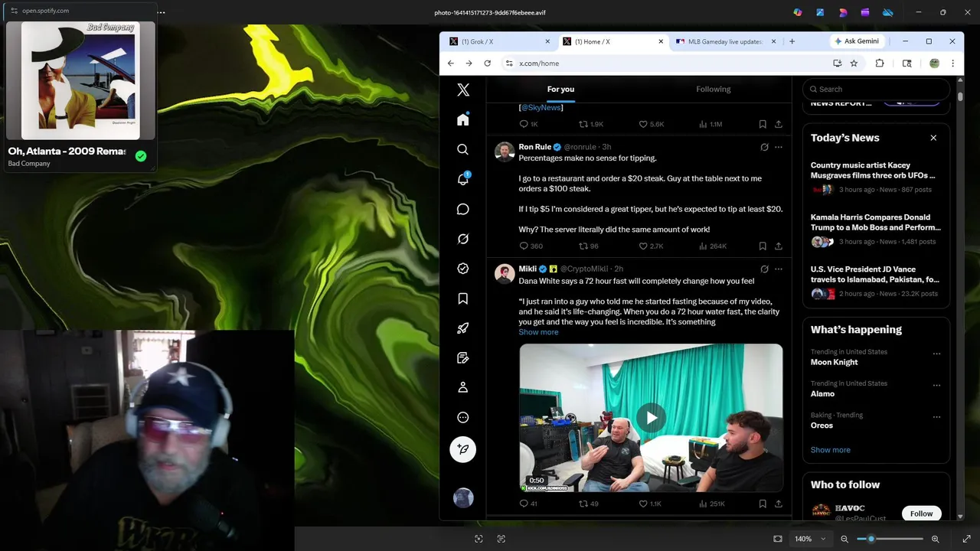980x551 pixels.
Task: Click the Photos zoom slider handle
Action: pos(871,539)
